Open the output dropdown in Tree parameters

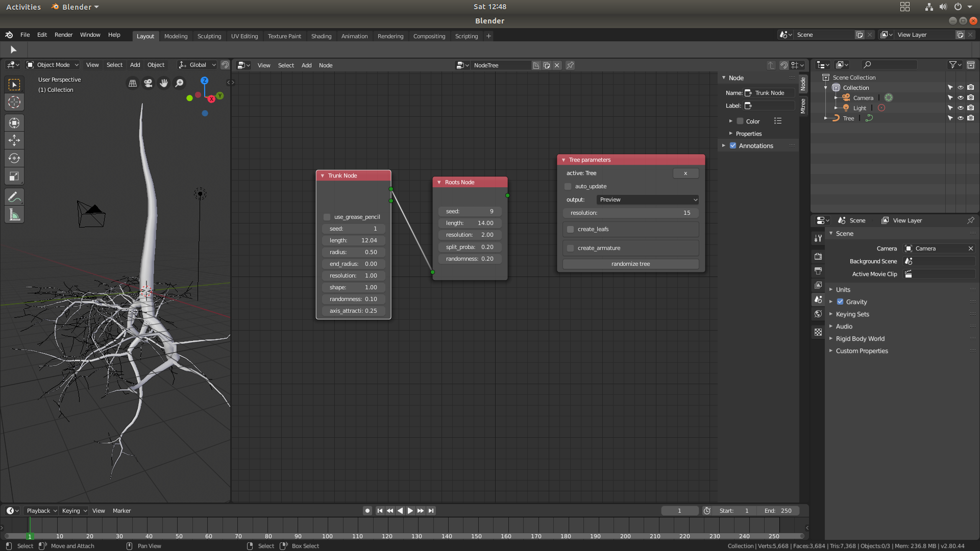point(647,199)
